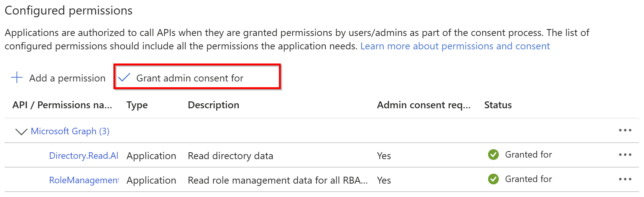Click Read directory data description cell
This screenshot has height=197, width=644.
coord(230,156)
